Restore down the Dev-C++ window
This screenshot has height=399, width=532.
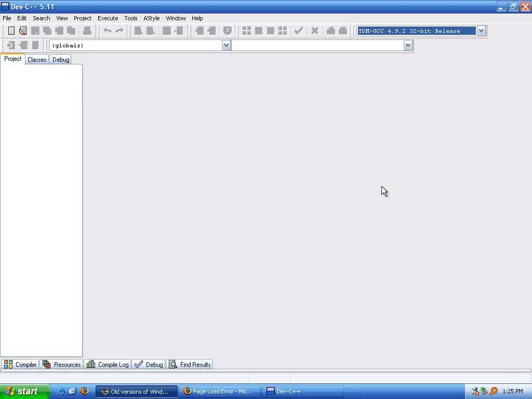(513, 7)
